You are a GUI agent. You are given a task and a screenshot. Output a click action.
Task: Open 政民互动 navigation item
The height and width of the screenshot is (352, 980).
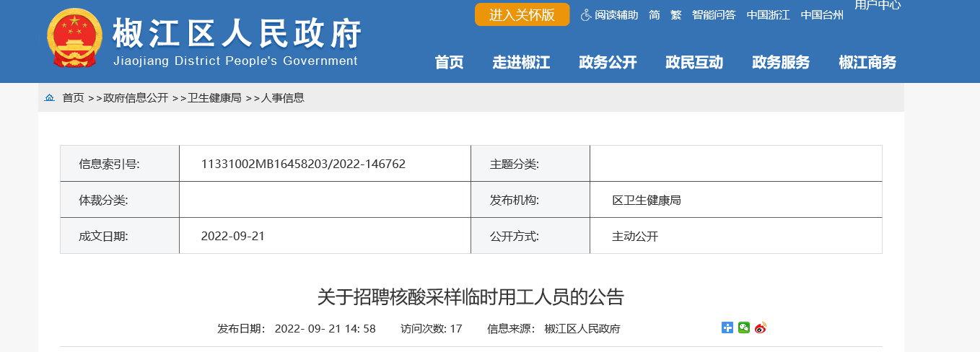(x=694, y=63)
